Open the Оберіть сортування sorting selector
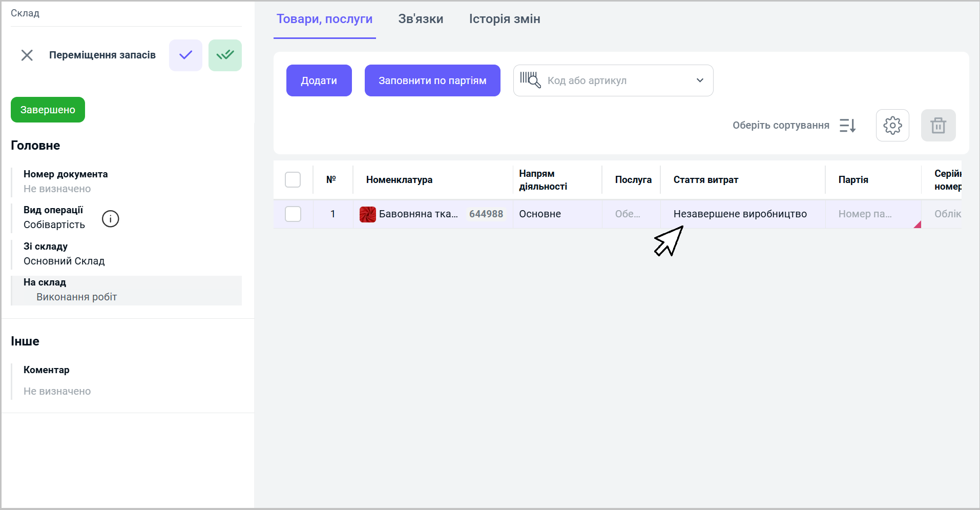980x510 pixels. [780, 126]
